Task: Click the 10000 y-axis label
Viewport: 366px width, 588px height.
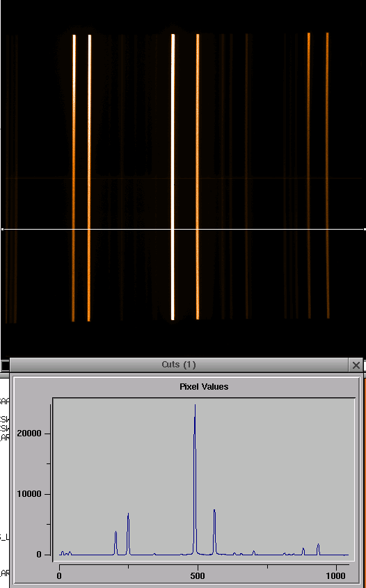Action: (29, 494)
